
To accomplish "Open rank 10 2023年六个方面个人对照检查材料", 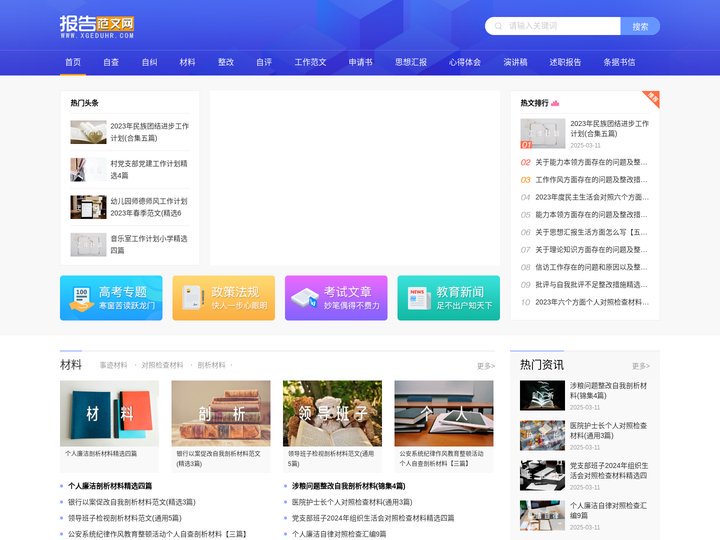I will [592, 302].
